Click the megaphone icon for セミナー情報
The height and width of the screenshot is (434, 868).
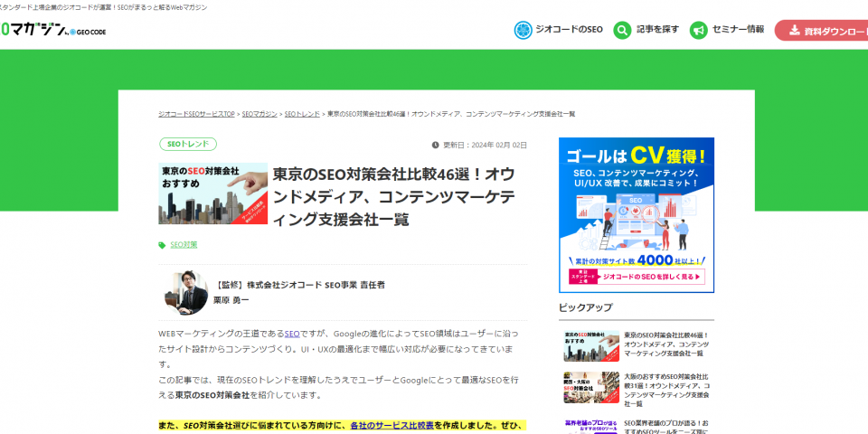(x=699, y=30)
